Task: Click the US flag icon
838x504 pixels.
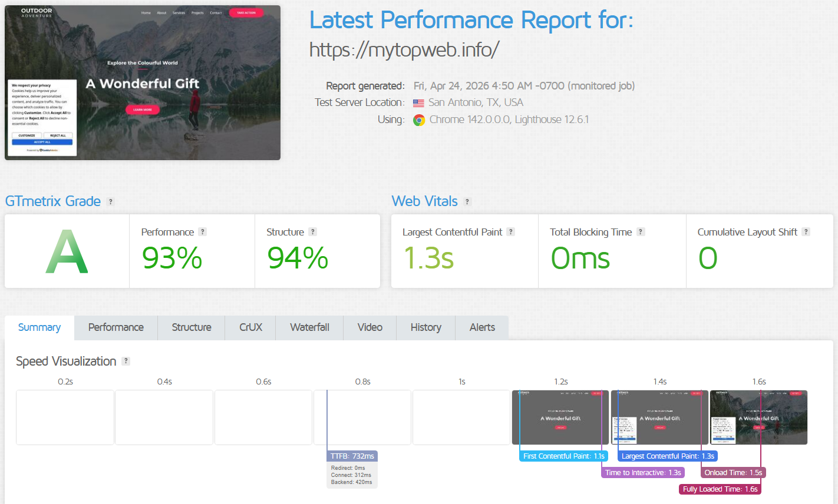Action: click(x=418, y=103)
